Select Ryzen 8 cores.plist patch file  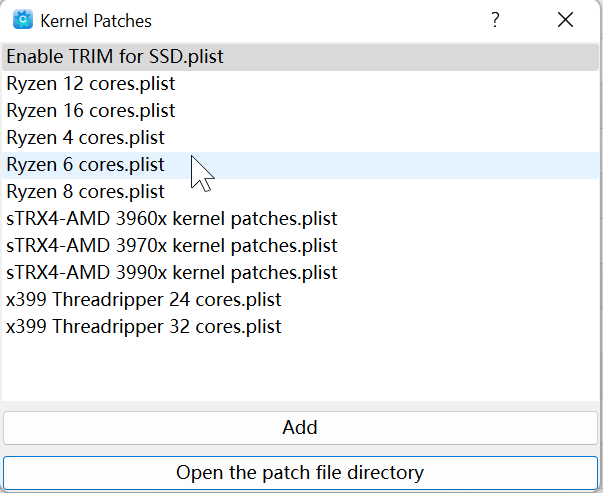pyautogui.click(x=85, y=192)
